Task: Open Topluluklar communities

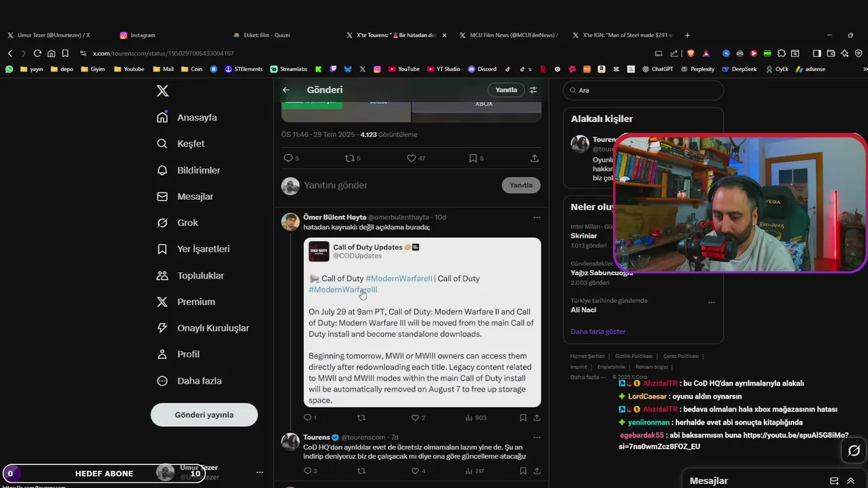Action: click(x=190, y=276)
